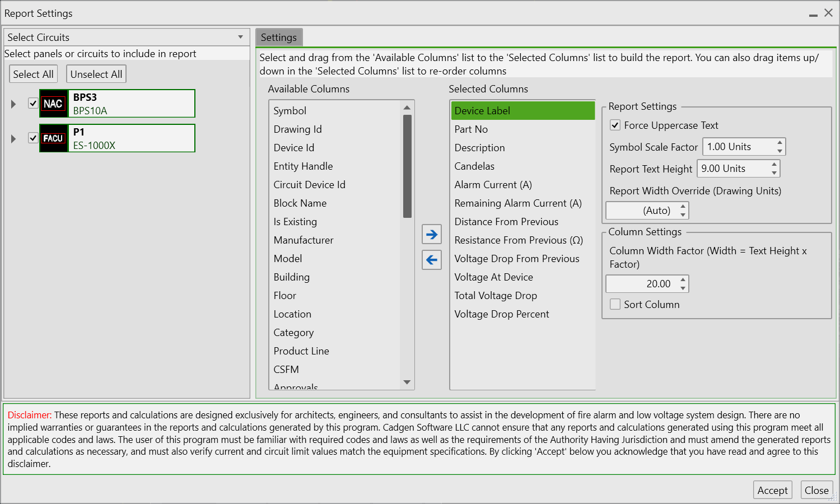Image resolution: width=840 pixels, height=504 pixels.
Task: Decrease Symbol Scale Factor value
Action: point(780,151)
